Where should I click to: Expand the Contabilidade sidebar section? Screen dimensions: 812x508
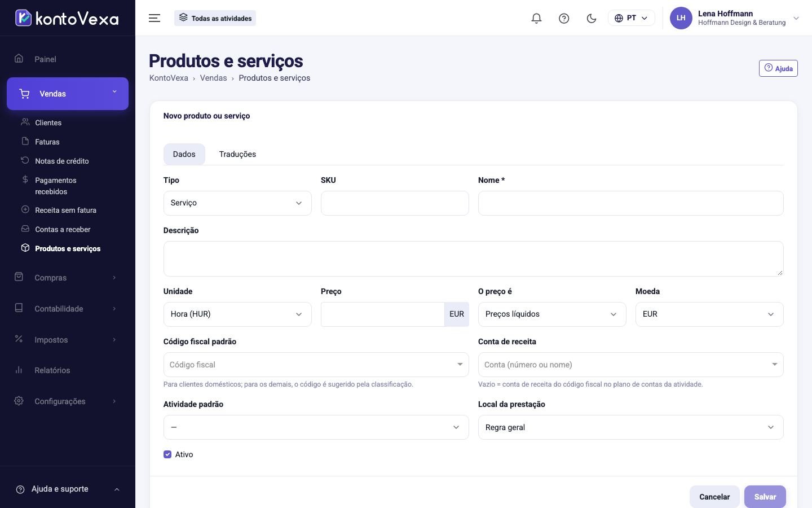click(67, 309)
